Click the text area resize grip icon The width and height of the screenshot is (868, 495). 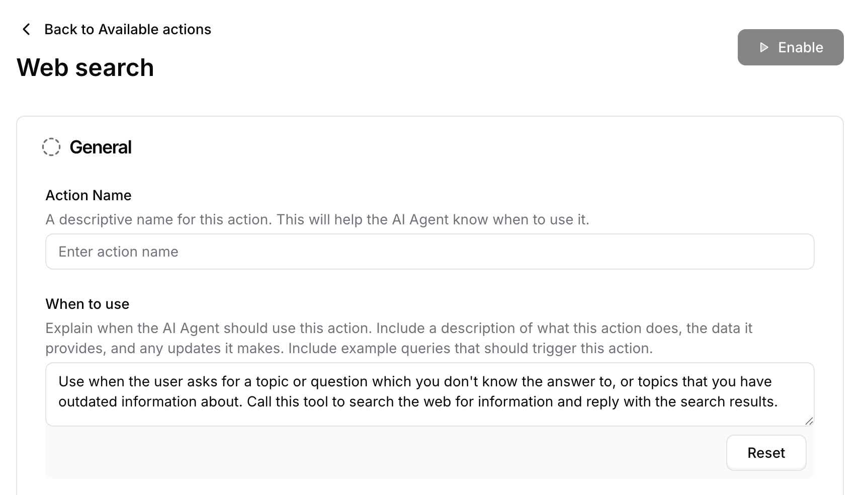pyautogui.click(x=809, y=421)
